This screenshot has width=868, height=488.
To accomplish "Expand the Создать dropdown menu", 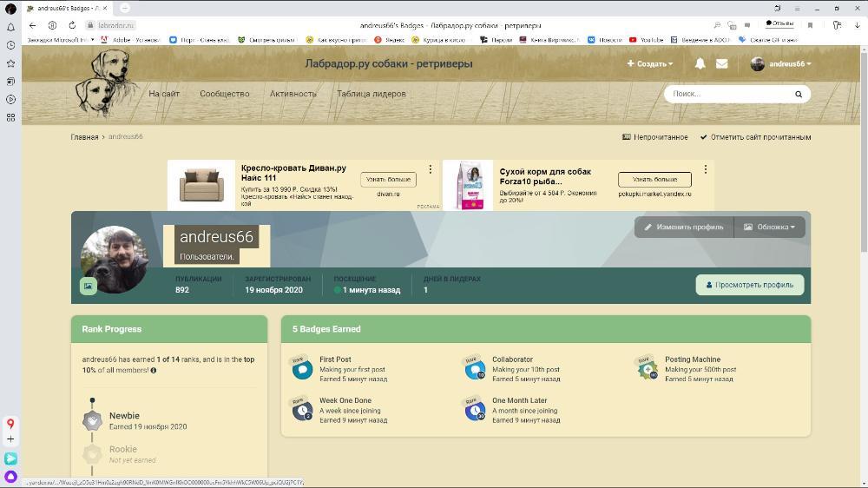I will [650, 63].
